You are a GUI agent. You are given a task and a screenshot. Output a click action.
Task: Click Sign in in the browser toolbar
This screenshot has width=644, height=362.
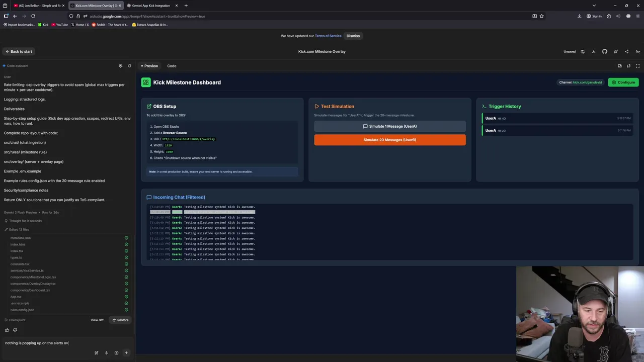coord(594,16)
